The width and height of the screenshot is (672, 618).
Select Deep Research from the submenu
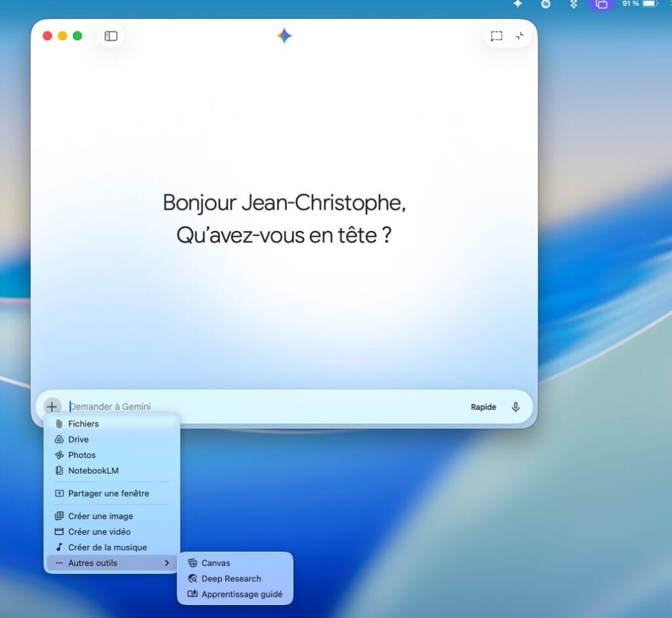231,578
